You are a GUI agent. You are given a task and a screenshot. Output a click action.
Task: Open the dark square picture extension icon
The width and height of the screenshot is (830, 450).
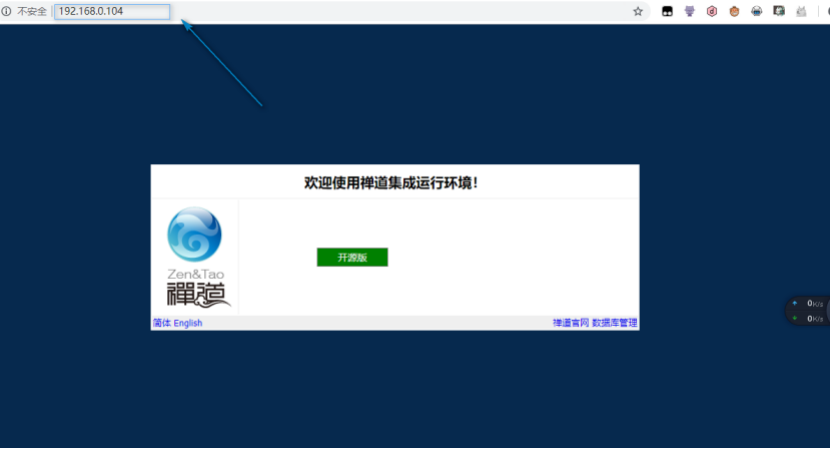pyautogui.click(x=779, y=11)
